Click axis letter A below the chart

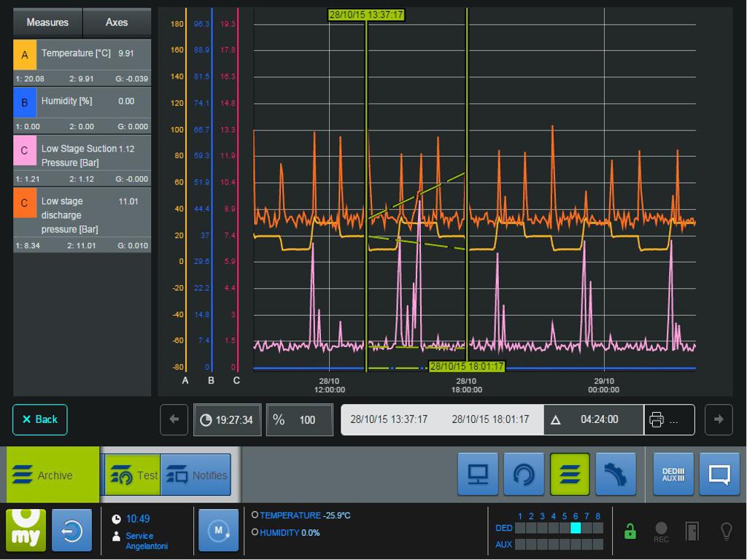185,381
